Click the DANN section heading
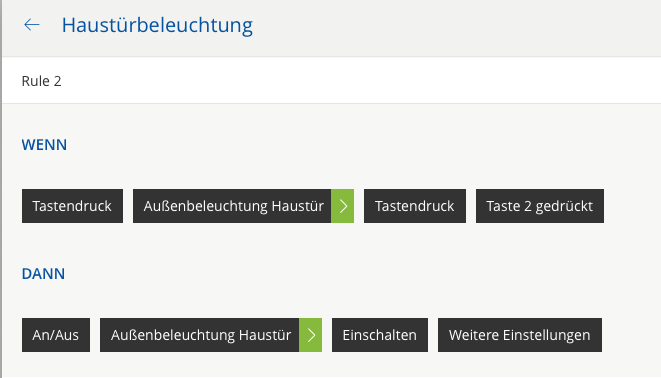This screenshot has width=661, height=378. point(43,273)
